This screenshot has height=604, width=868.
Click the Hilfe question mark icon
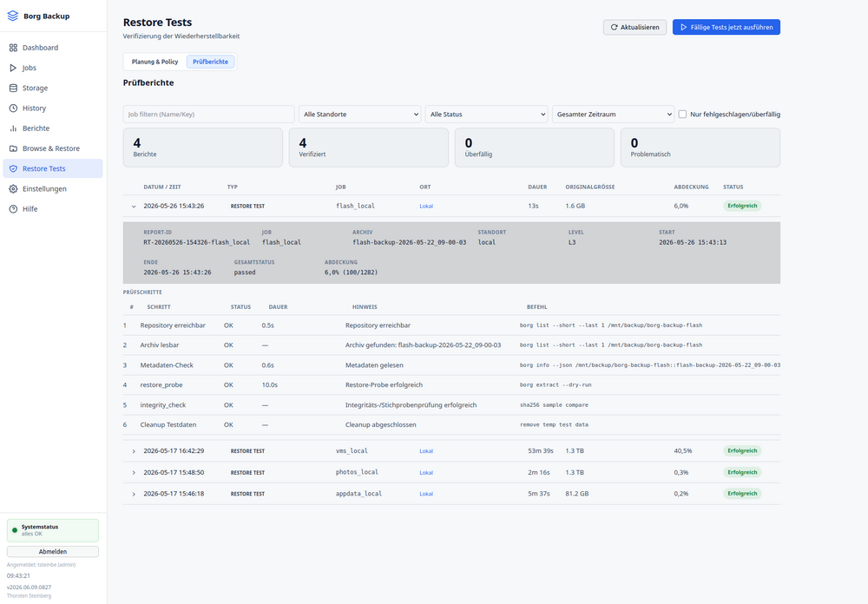13,209
